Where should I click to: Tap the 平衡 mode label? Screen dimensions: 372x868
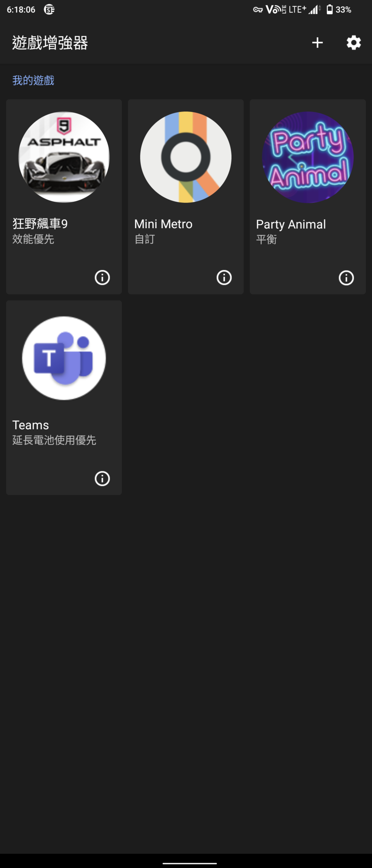click(x=266, y=239)
